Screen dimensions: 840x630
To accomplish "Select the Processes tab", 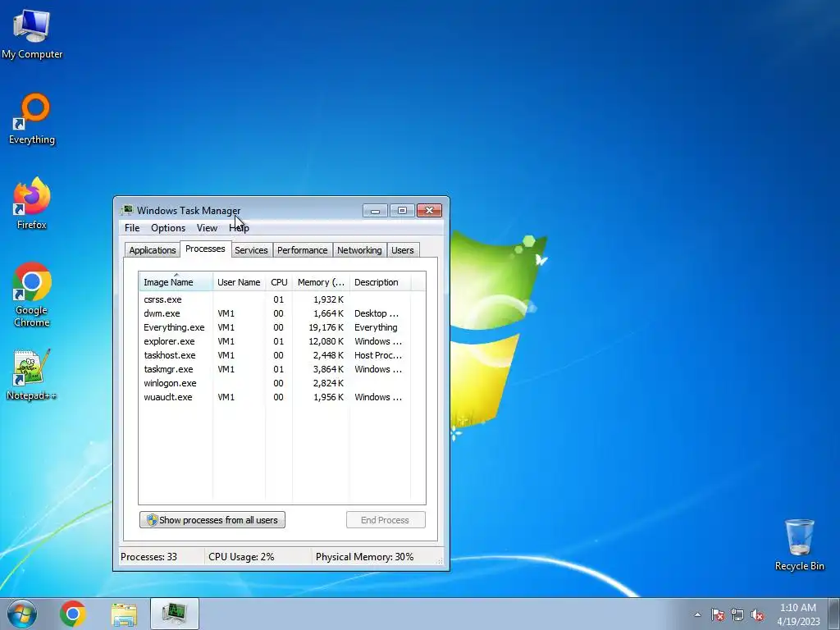I will [205, 249].
